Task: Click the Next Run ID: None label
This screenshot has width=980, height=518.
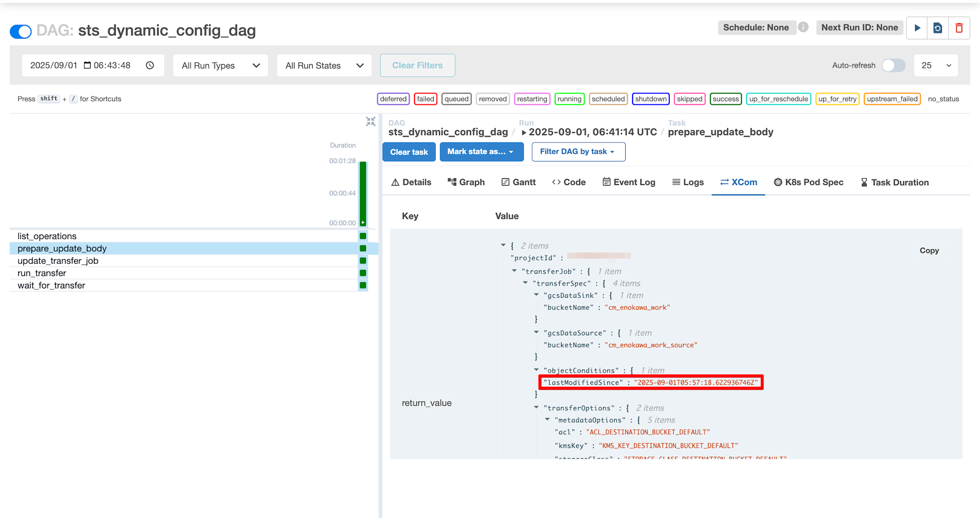Action: [x=859, y=27]
